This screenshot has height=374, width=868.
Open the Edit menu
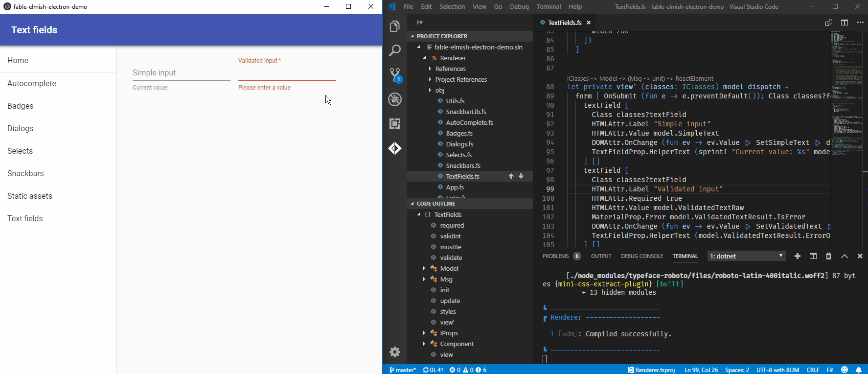tap(426, 6)
